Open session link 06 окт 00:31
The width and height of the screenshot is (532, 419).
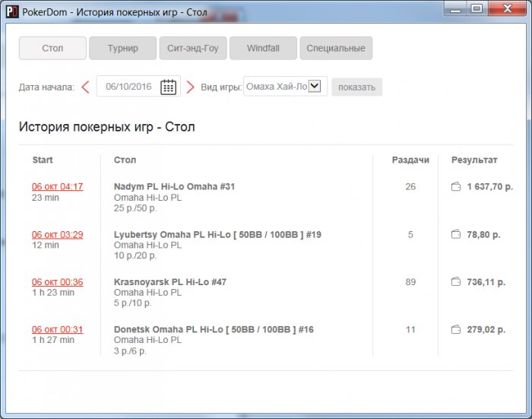click(57, 329)
